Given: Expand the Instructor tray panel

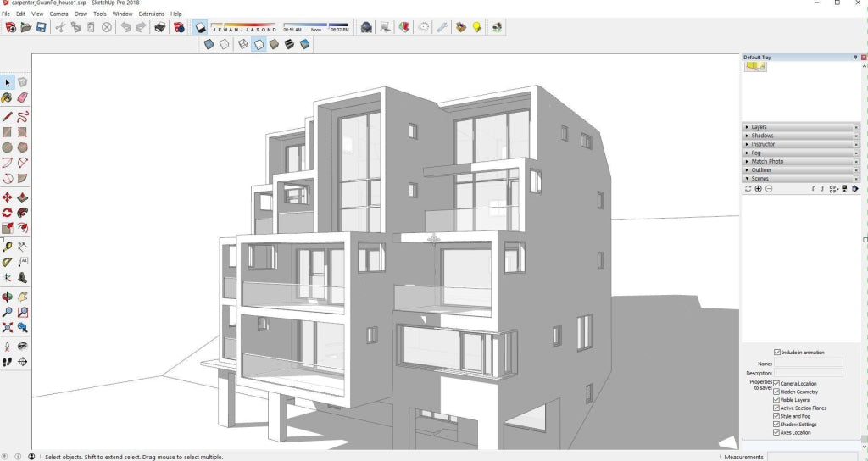Looking at the screenshot, I should click(x=800, y=144).
